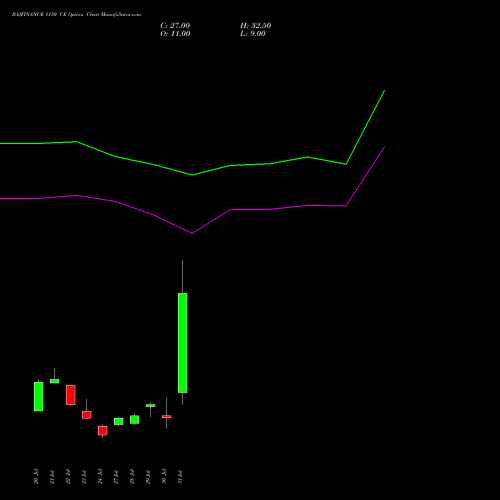Screen dimensions: 500x500
Task: Select the red candle for 22 Jul
Action: pyautogui.click(x=71, y=395)
